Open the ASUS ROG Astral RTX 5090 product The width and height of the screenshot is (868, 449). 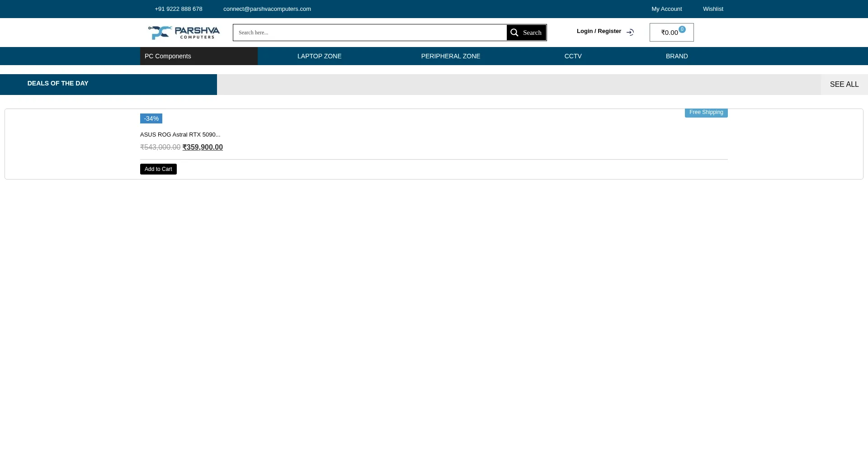pos(180,135)
